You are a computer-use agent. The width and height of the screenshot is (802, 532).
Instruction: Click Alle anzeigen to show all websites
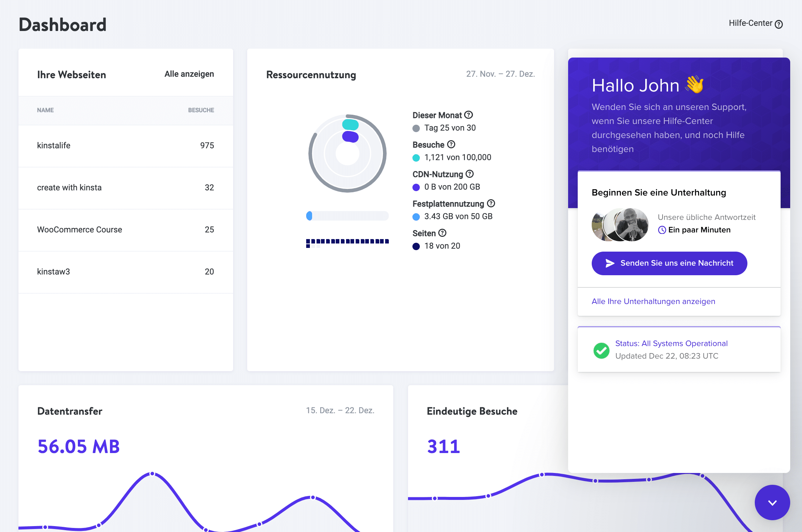click(x=189, y=73)
